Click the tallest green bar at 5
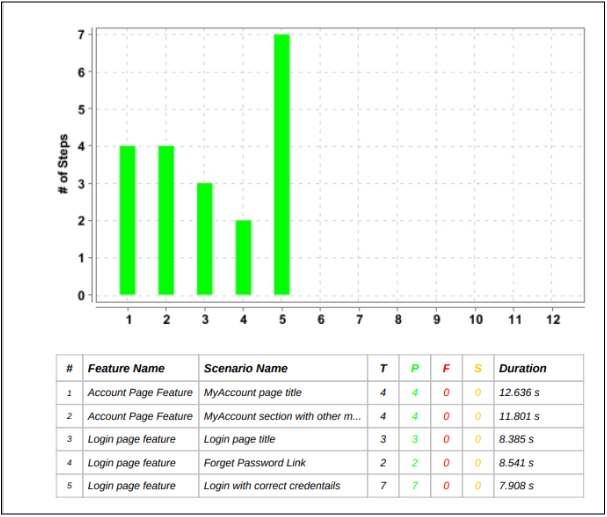The image size is (607, 517). click(x=282, y=164)
